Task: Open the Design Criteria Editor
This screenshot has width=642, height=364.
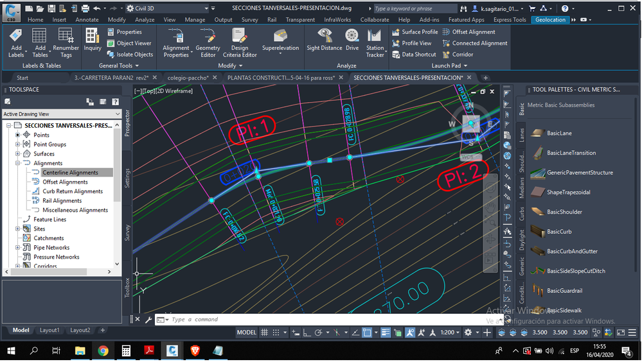Action: point(240,44)
